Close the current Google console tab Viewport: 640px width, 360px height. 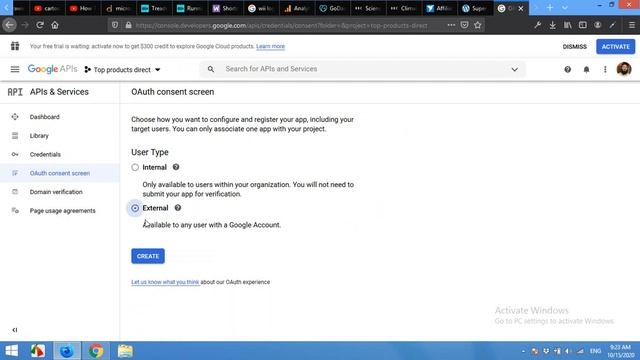point(521,8)
